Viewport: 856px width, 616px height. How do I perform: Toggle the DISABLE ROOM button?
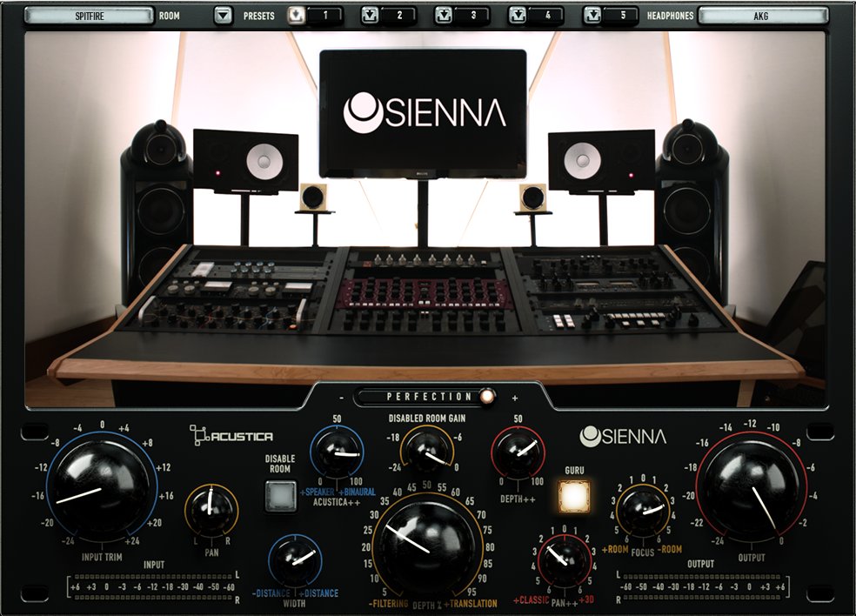click(281, 496)
